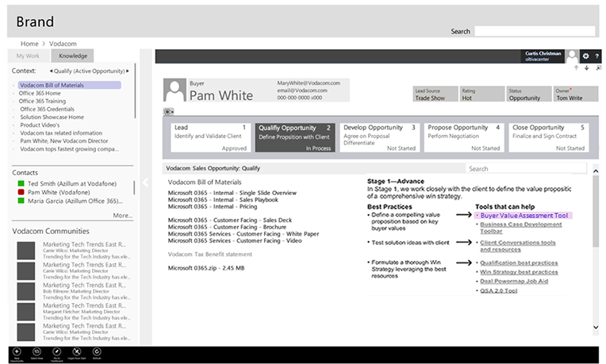Go to next context with the right arrow
The height and width of the screenshot is (364, 606).
point(132,71)
